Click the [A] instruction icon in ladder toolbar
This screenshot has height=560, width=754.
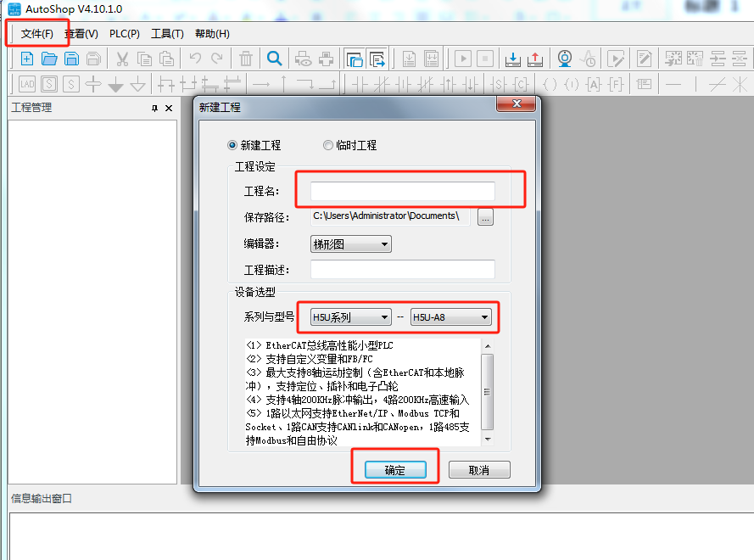coord(594,85)
